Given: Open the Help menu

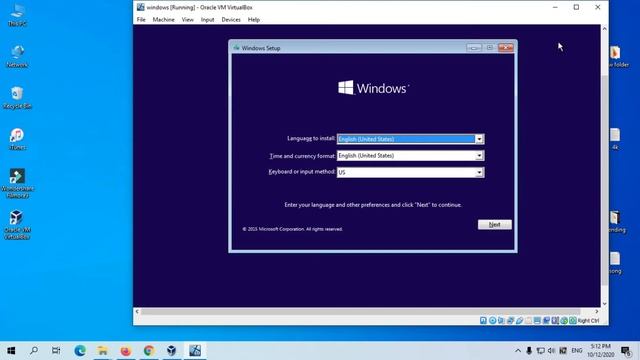Looking at the screenshot, I should (253, 20).
